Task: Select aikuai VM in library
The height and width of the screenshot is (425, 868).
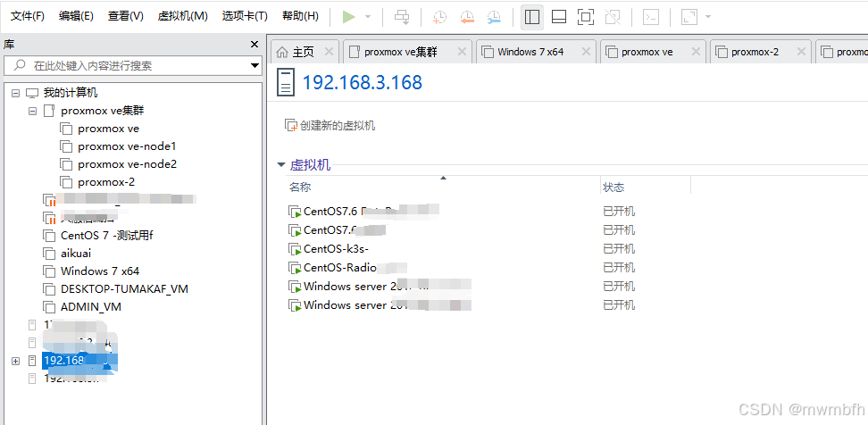Action: tap(76, 254)
